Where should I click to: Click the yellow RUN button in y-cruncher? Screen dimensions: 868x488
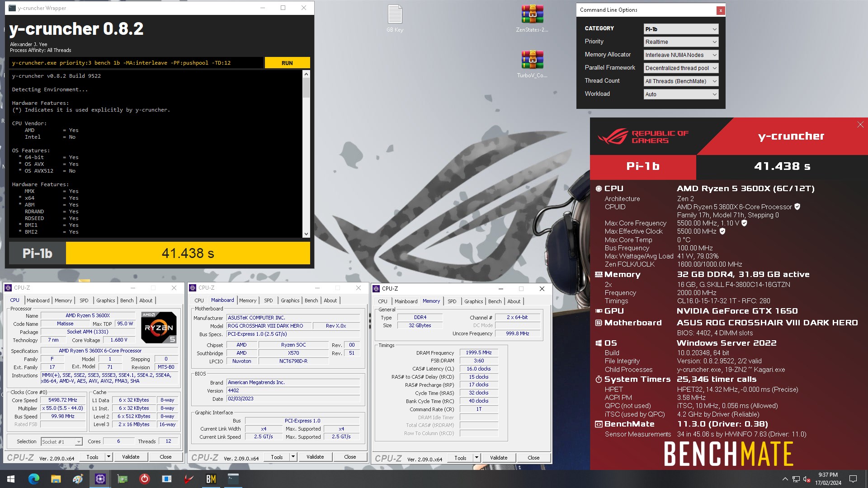(287, 63)
